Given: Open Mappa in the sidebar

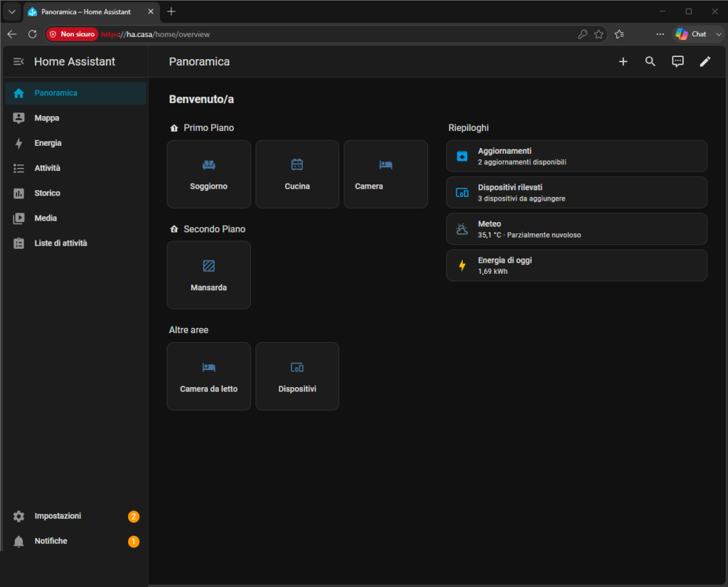Looking at the screenshot, I should click(75, 118).
